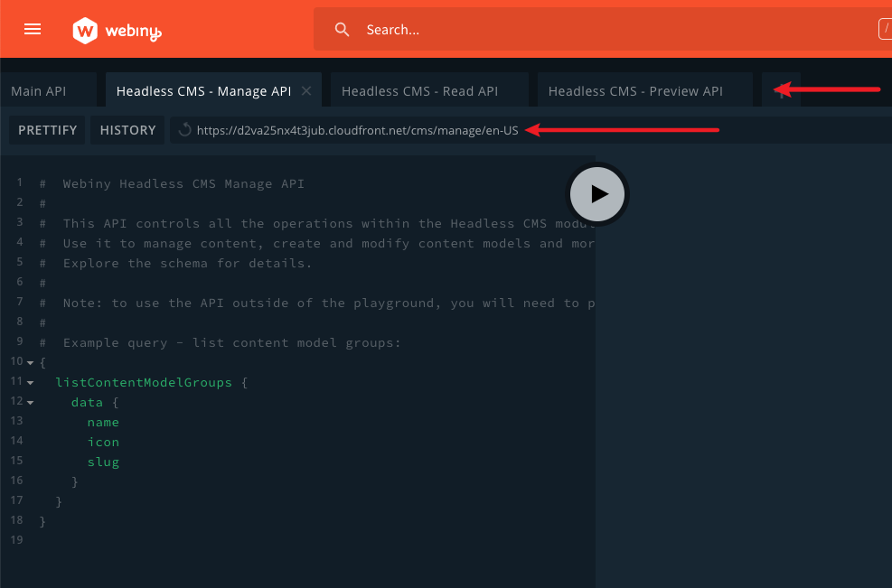
Task: Open the hamburger navigation menu
Action: click(x=33, y=29)
